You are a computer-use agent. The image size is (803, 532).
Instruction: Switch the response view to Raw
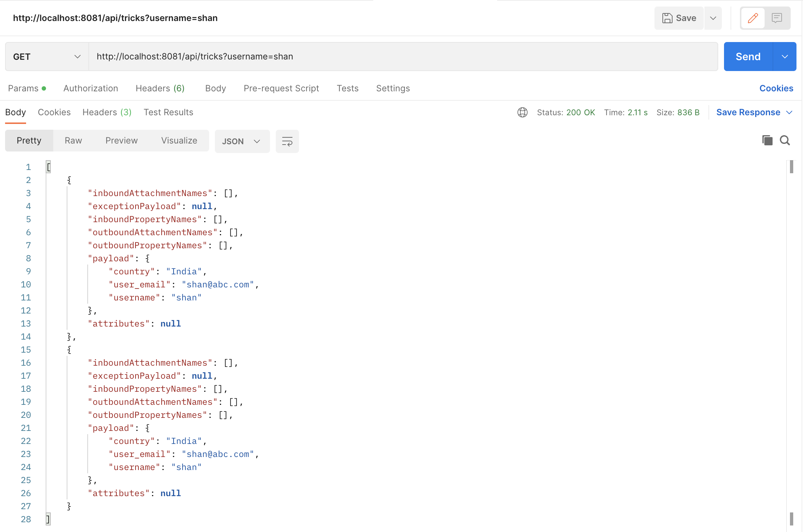pos(73,141)
